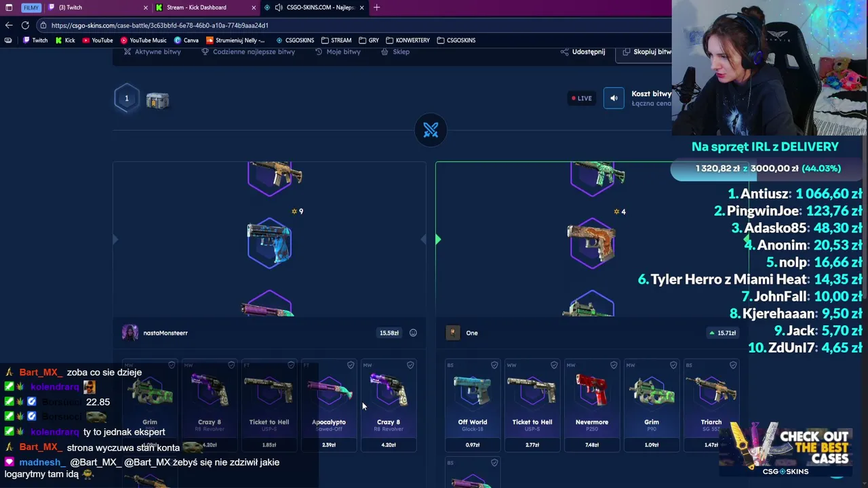The image size is (868, 488).
Task: Click the Skopiuj bitwę button
Action: coord(644,52)
